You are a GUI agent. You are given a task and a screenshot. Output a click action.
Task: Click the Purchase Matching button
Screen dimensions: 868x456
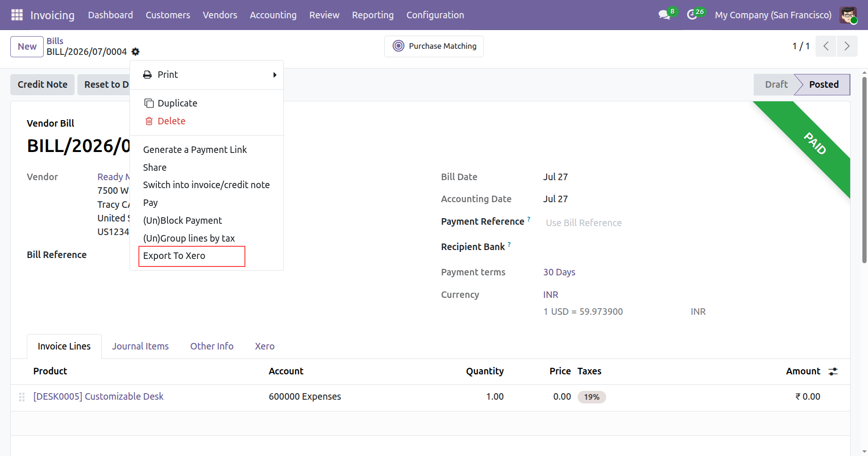(434, 46)
